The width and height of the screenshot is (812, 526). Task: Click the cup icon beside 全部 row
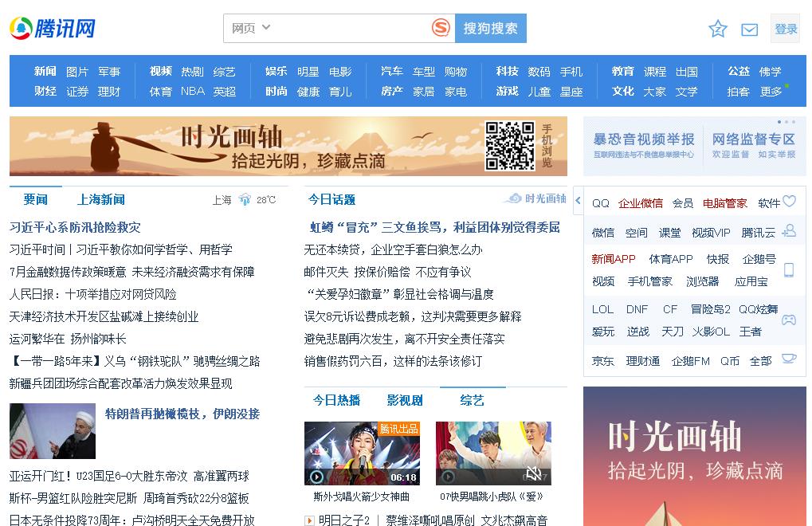[789, 359]
